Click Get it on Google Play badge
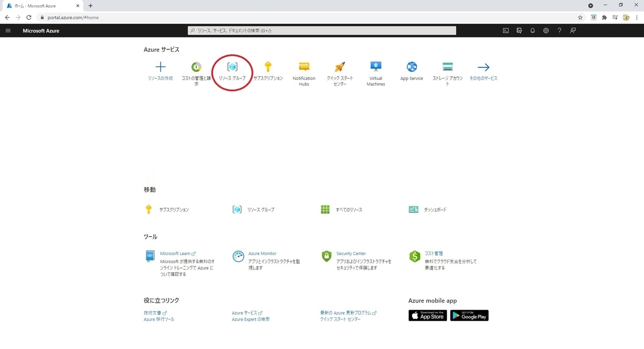 470,315
